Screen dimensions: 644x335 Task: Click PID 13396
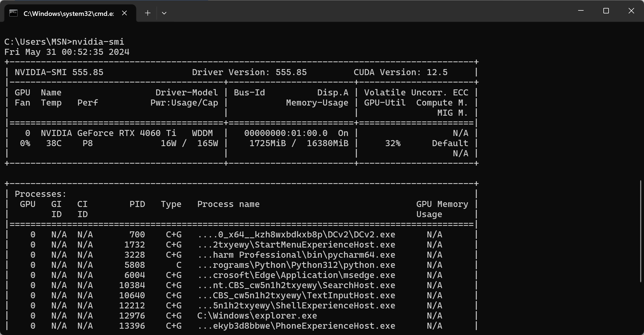point(132,326)
